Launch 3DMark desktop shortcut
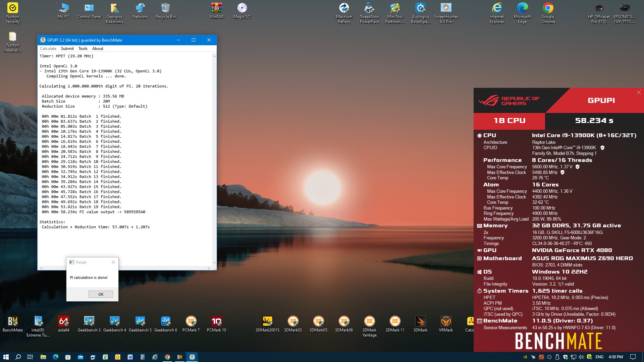 pyautogui.click(x=420, y=324)
